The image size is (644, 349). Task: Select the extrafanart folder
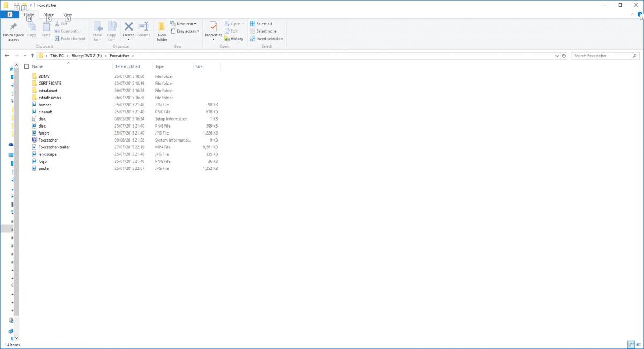tap(48, 91)
